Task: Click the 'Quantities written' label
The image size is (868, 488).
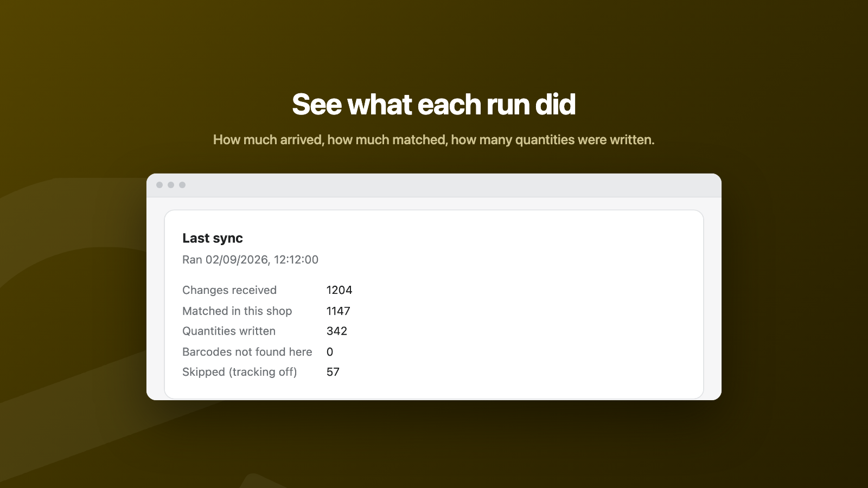Action: tap(229, 331)
